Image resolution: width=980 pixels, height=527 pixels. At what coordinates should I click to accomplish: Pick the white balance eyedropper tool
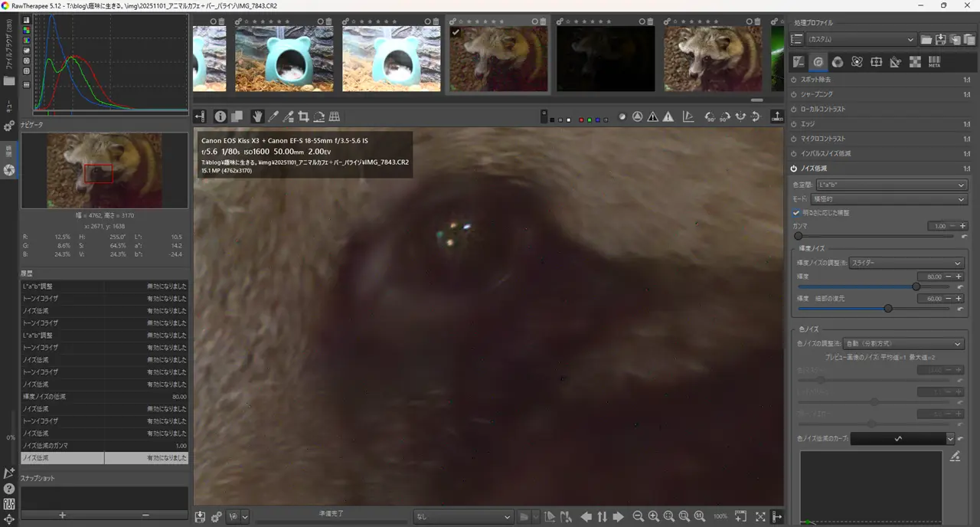point(273,116)
